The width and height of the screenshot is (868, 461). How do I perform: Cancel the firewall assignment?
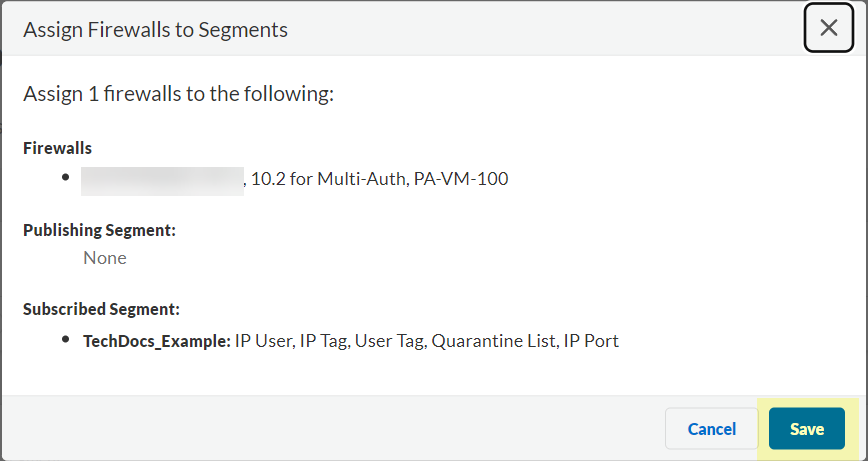pos(712,429)
